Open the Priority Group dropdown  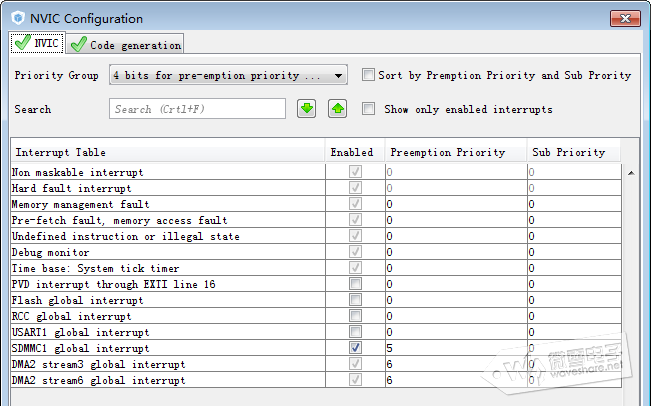(x=228, y=75)
